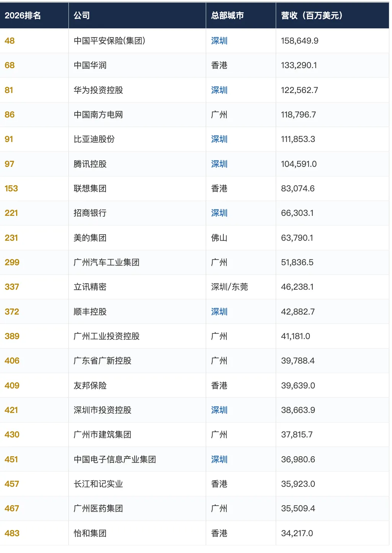Viewport: 392px width, 553px height.
Task: Open the 深圳 link in 招商银行 row
Action: click(x=219, y=213)
